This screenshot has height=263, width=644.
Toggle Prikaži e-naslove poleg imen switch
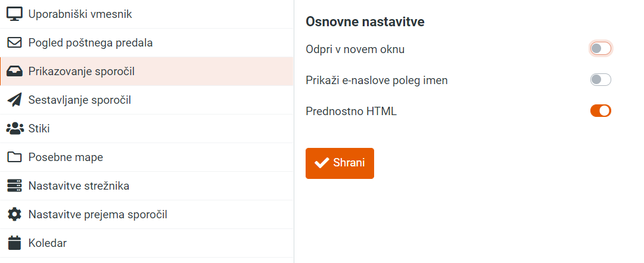601,80
